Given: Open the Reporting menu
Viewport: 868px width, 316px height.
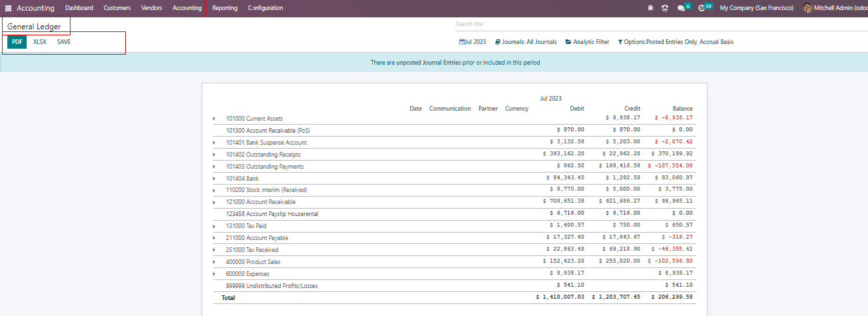Looking at the screenshot, I should click(x=224, y=8).
